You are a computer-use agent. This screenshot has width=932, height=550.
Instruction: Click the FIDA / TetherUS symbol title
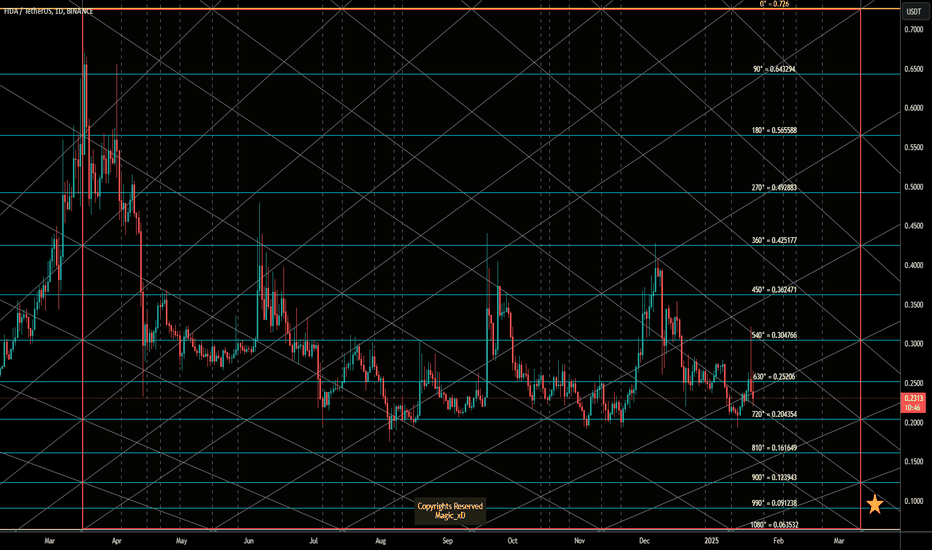click(49, 11)
